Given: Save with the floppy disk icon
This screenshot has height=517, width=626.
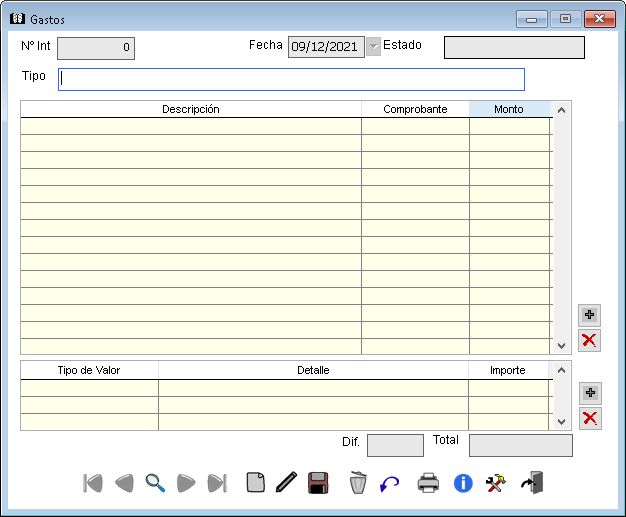Looking at the screenshot, I should [x=319, y=483].
